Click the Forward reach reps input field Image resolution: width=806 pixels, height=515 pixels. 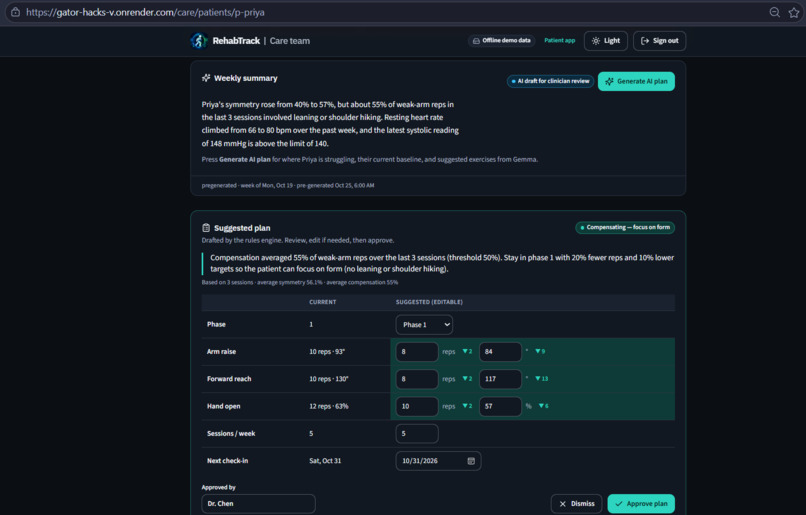[417, 379]
